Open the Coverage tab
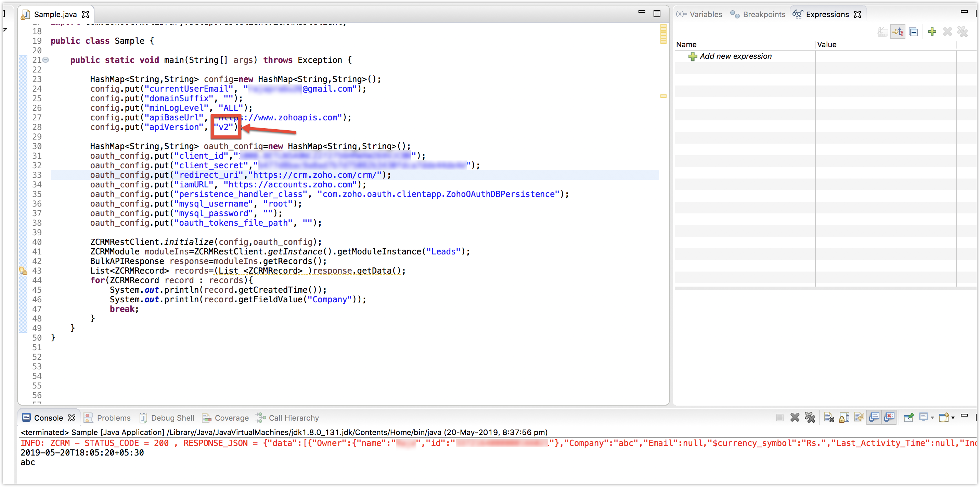 pos(225,418)
